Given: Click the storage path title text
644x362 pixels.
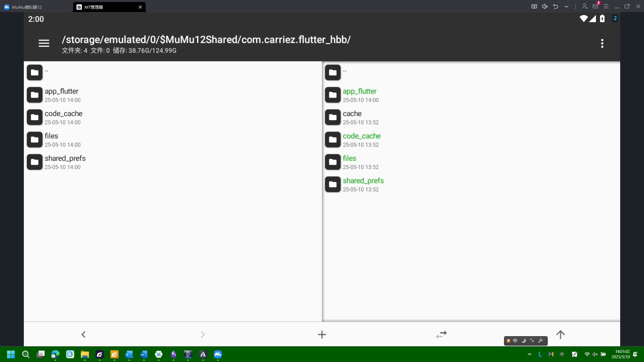Looking at the screenshot, I should 206,40.
